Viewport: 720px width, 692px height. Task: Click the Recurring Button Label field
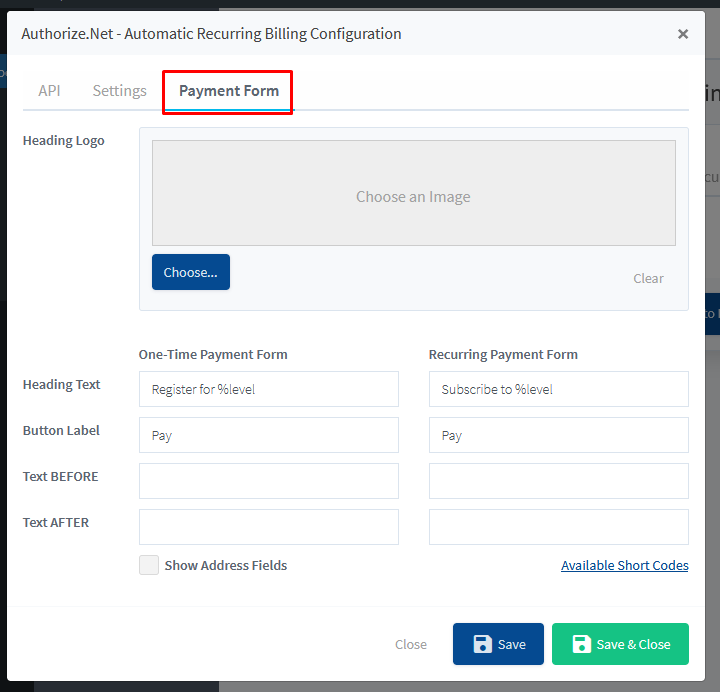[559, 435]
